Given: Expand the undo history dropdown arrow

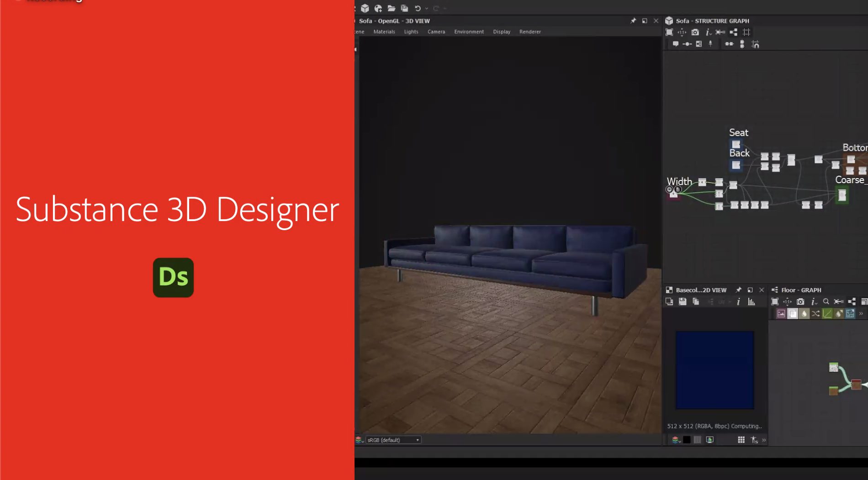Looking at the screenshot, I should 427,8.
